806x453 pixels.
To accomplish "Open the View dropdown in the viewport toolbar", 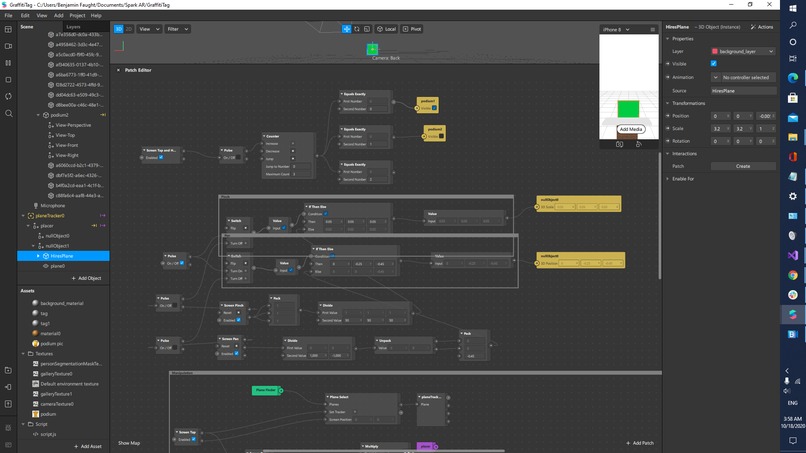I will coord(149,29).
